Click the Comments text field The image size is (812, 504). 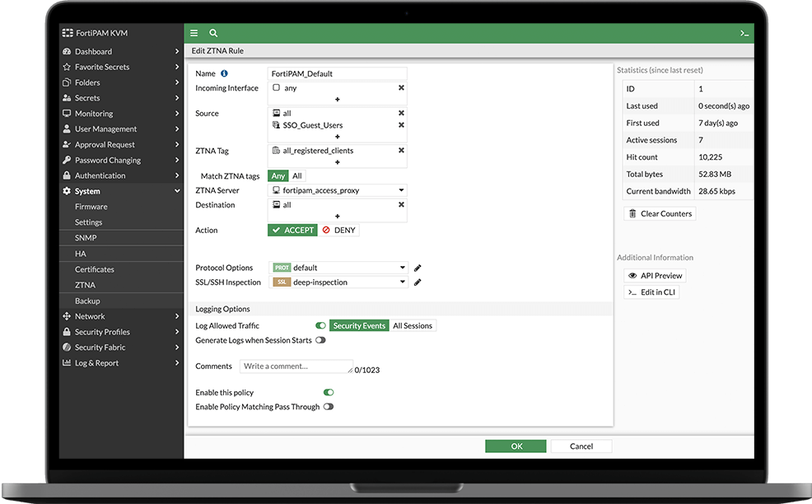296,366
